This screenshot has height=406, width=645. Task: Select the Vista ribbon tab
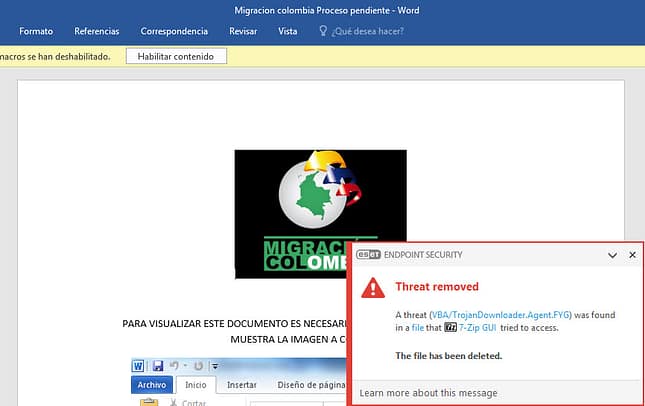coord(288,31)
